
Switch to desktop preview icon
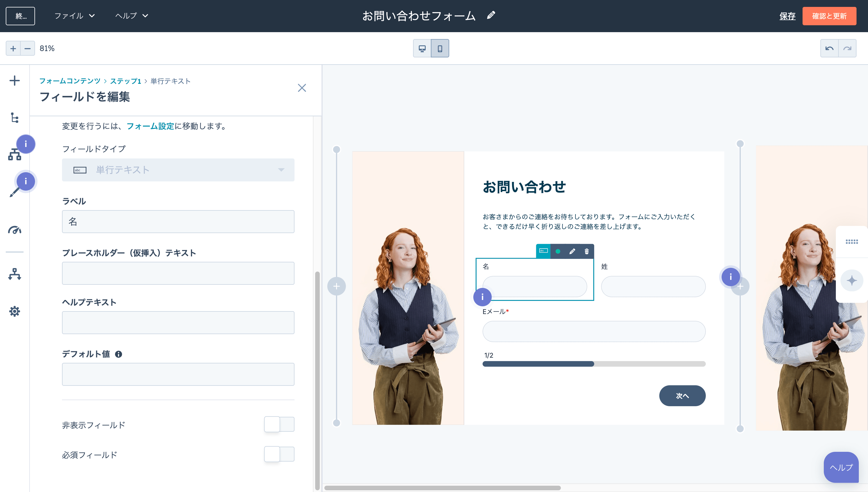click(422, 48)
